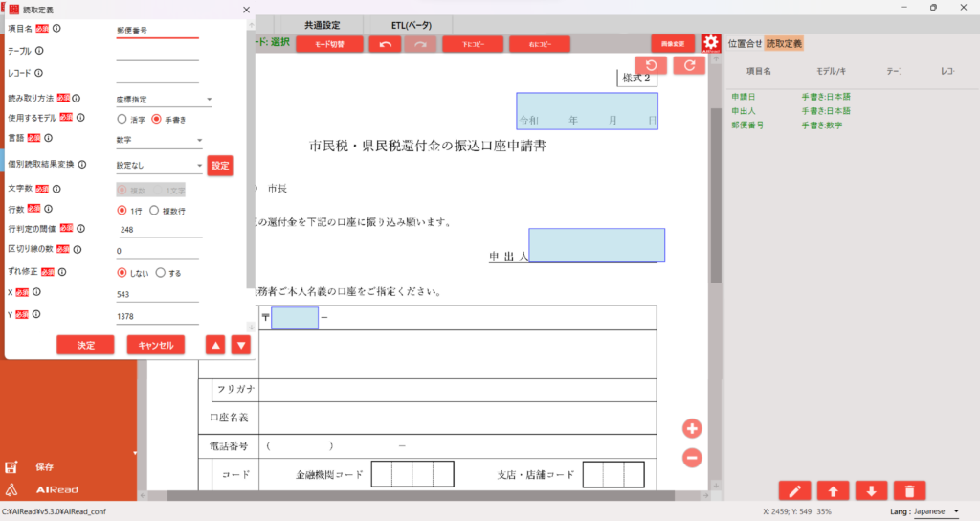
Task: Open the 位置合せ tab
Action: coord(745,43)
